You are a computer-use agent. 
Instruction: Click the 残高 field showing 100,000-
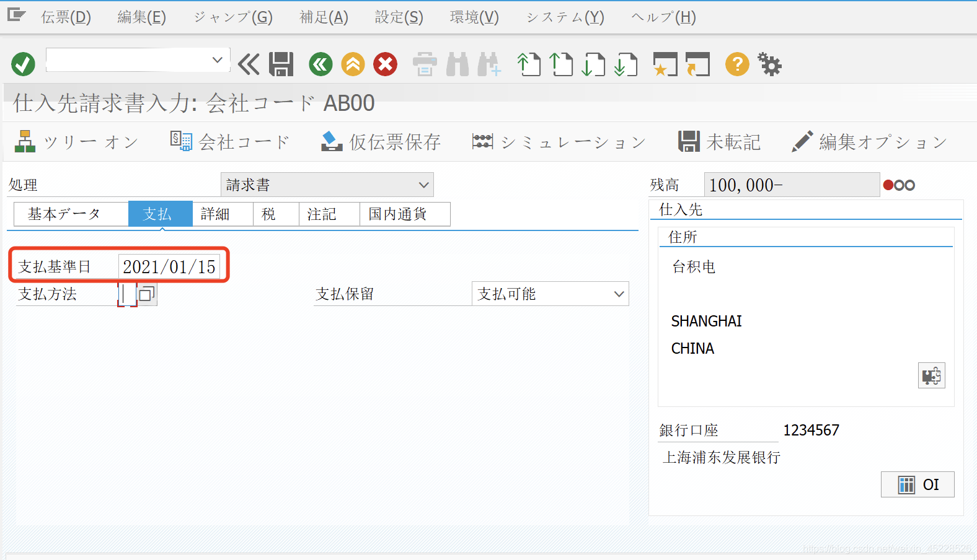[x=792, y=185]
